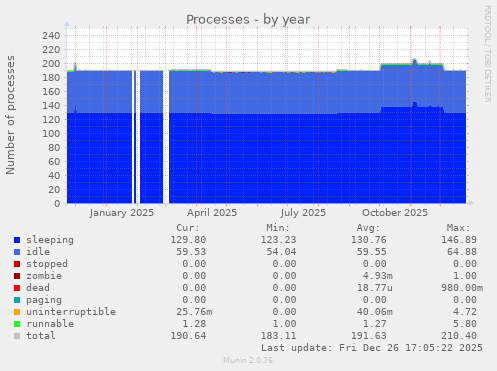Viewport: 497px width, 371px height.
Task: Click the idle legend color swatch
Action: tap(17, 252)
